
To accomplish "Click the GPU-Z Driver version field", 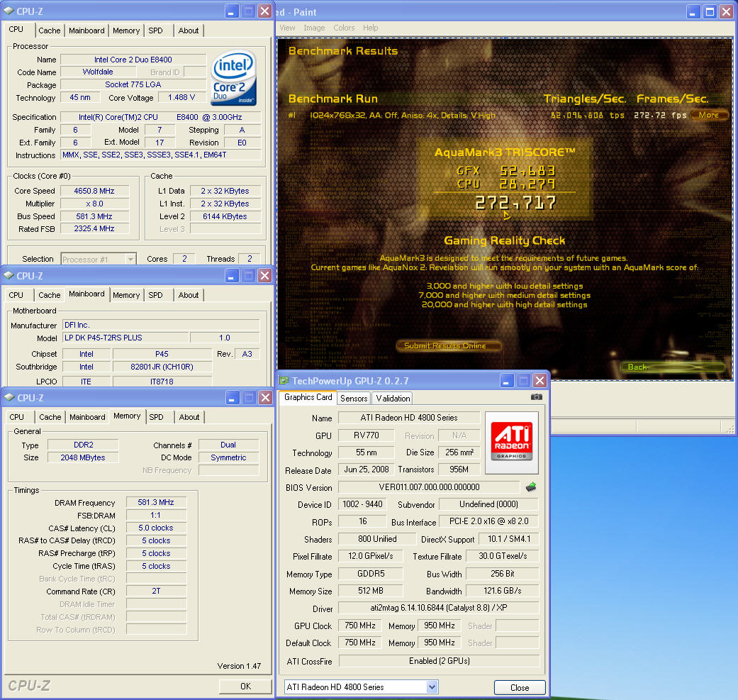I will pyautogui.click(x=439, y=608).
